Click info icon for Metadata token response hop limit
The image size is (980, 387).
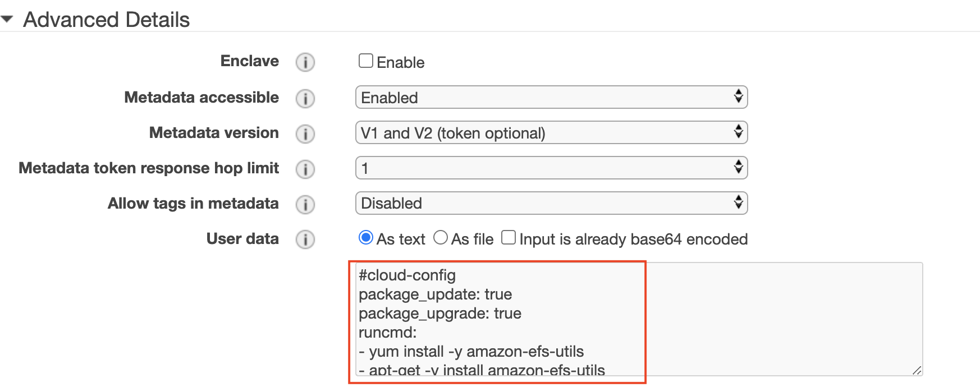coord(305,169)
